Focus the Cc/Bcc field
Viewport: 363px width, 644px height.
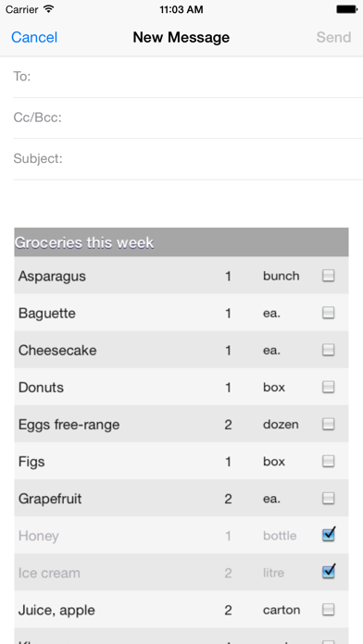tap(188, 118)
